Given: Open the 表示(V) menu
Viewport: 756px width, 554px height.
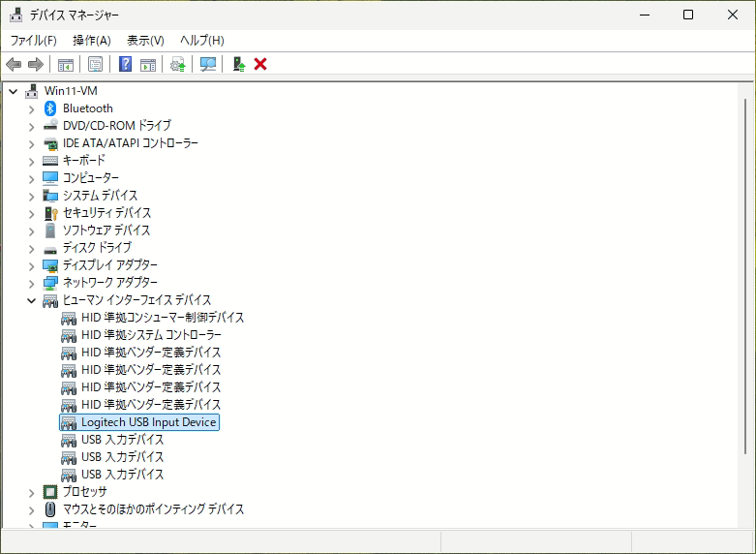Looking at the screenshot, I should (145, 41).
